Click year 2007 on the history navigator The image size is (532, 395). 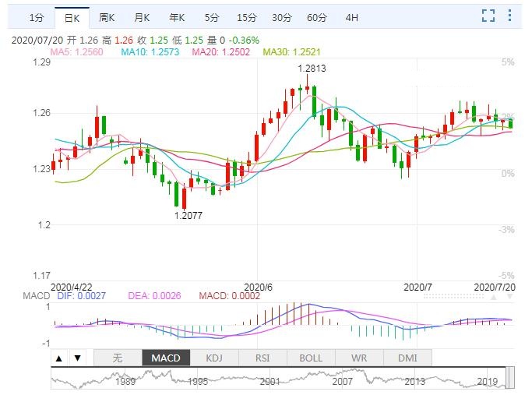(342, 383)
